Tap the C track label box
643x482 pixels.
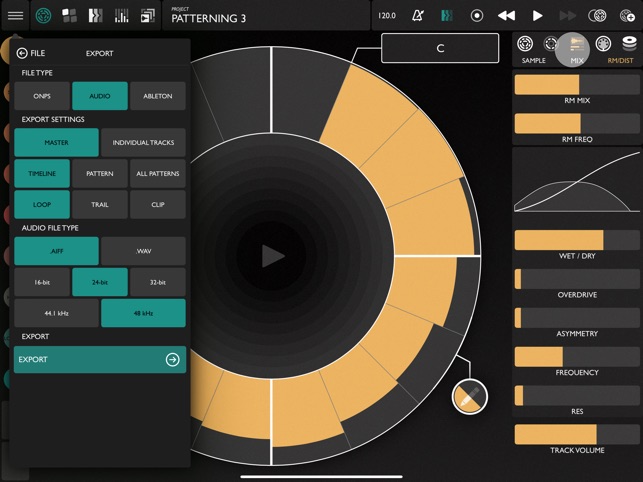click(440, 48)
